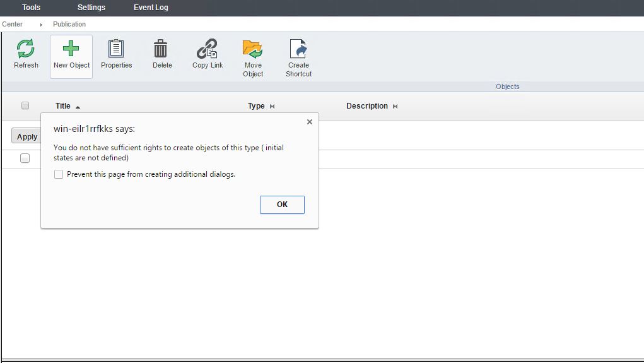The width and height of the screenshot is (644, 363).
Task: Click the Move Object folder icon
Action: click(252, 49)
